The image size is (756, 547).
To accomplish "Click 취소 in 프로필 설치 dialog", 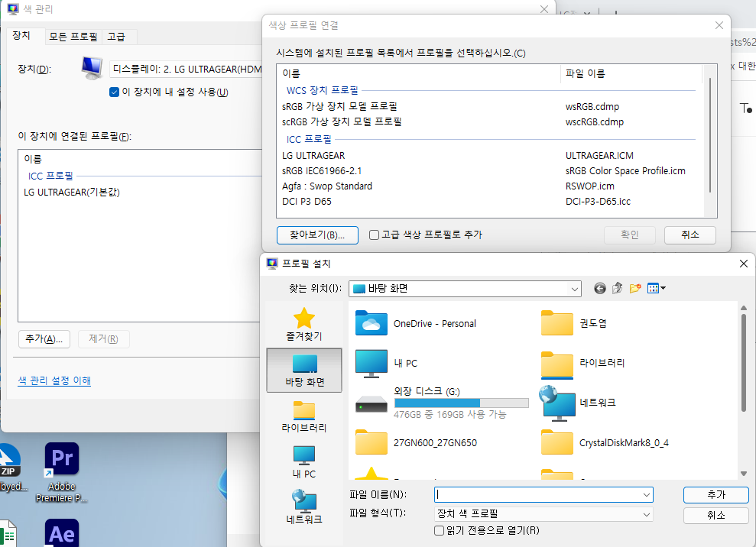I will point(716,515).
